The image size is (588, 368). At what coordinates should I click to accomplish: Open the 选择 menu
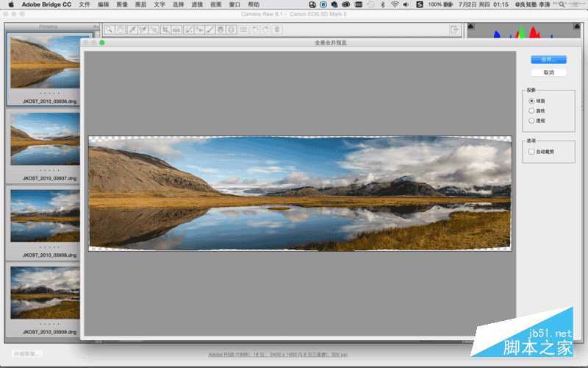point(178,4)
